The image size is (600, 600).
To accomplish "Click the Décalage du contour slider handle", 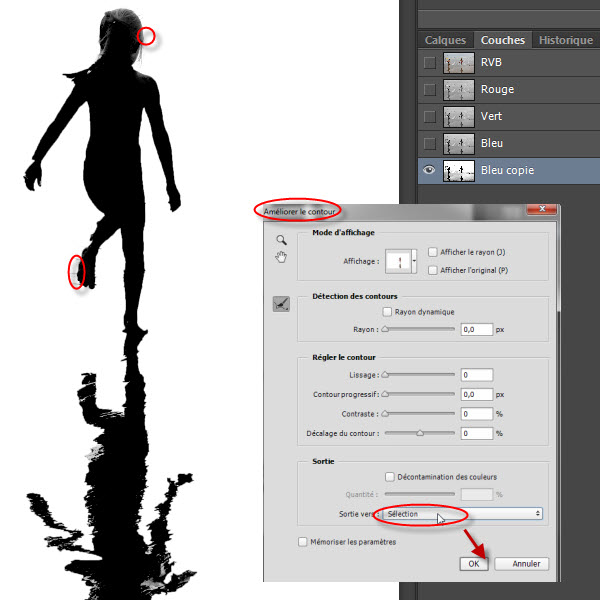I will tap(420, 433).
